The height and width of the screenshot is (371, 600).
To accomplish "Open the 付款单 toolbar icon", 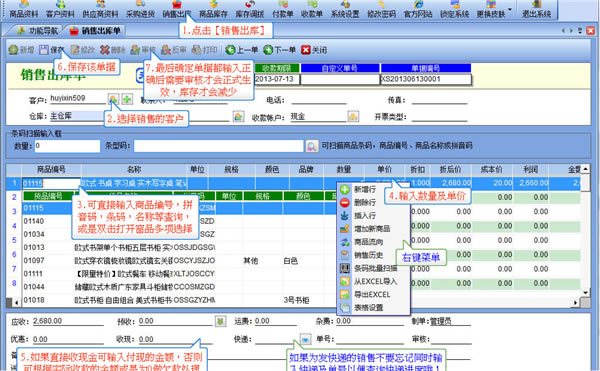I will pos(283,9).
